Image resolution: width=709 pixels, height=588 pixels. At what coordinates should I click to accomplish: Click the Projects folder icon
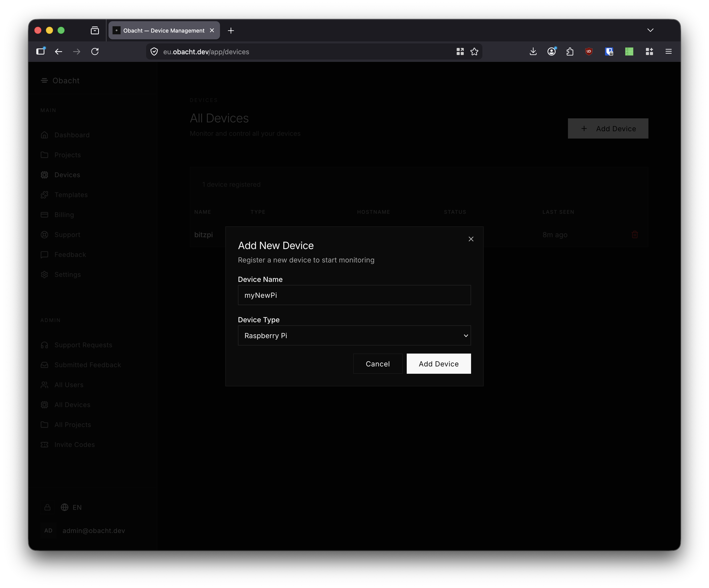pos(44,155)
